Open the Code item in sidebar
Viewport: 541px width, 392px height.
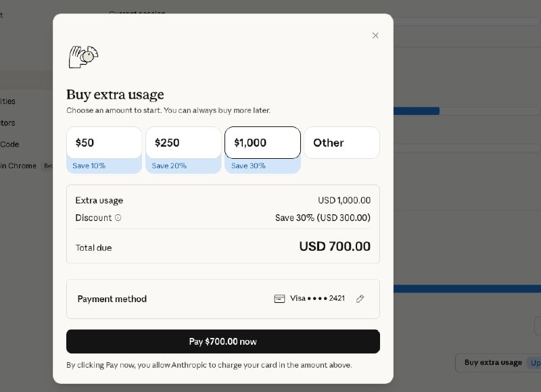point(9,144)
